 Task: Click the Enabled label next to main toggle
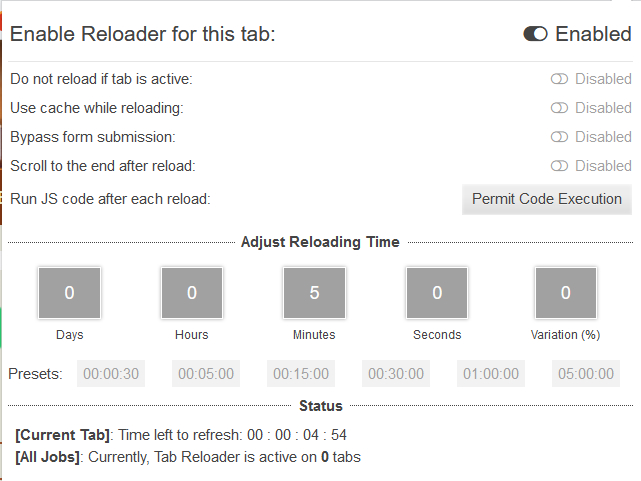click(593, 34)
